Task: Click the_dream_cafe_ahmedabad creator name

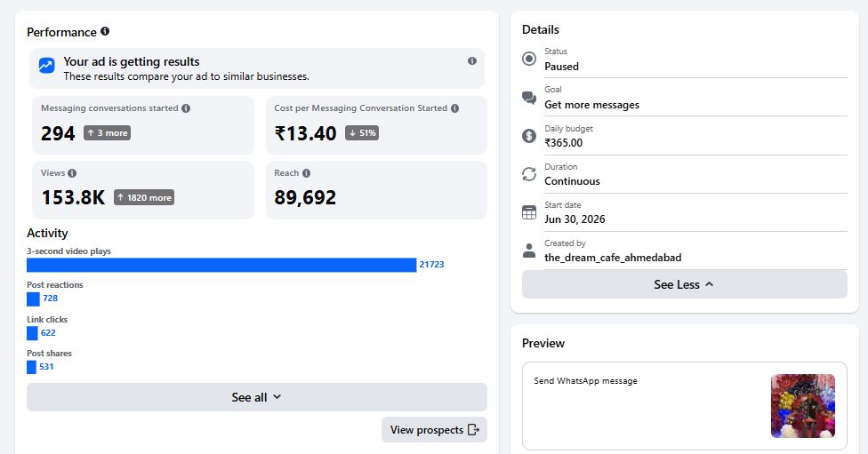Action: point(613,258)
